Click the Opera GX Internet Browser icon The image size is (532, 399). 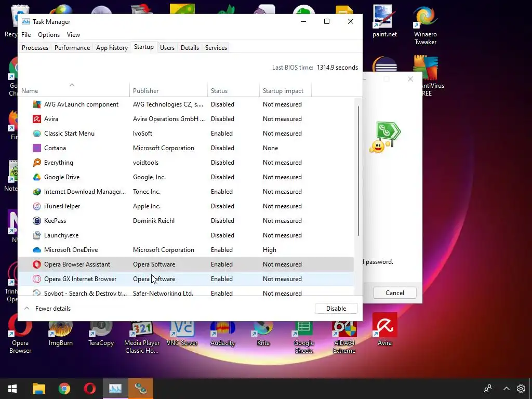37,279
